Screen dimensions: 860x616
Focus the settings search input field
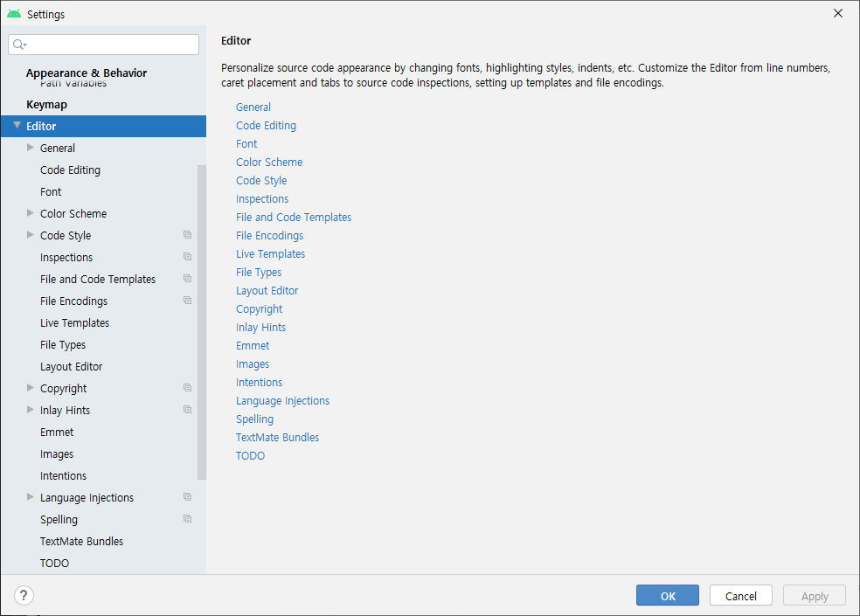pyautogui.click(x=104, y=45)
